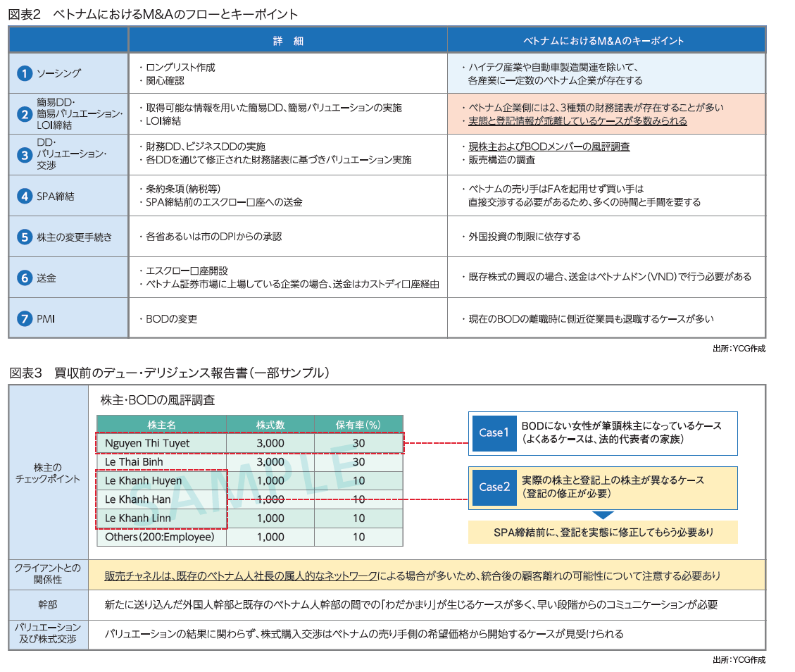Click the 各省あるいは市のDPIからの承認 line
795x672 pixels.
coord(210,237)
